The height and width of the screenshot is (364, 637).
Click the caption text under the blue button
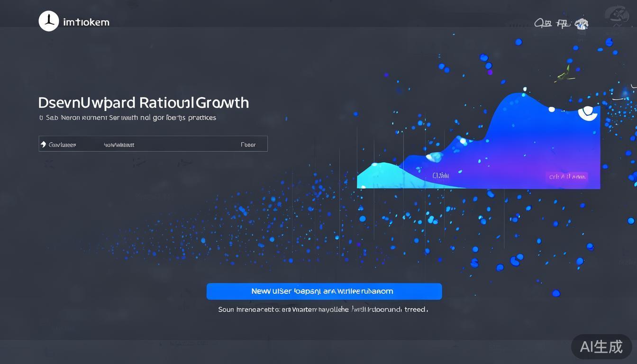(323, 309)
